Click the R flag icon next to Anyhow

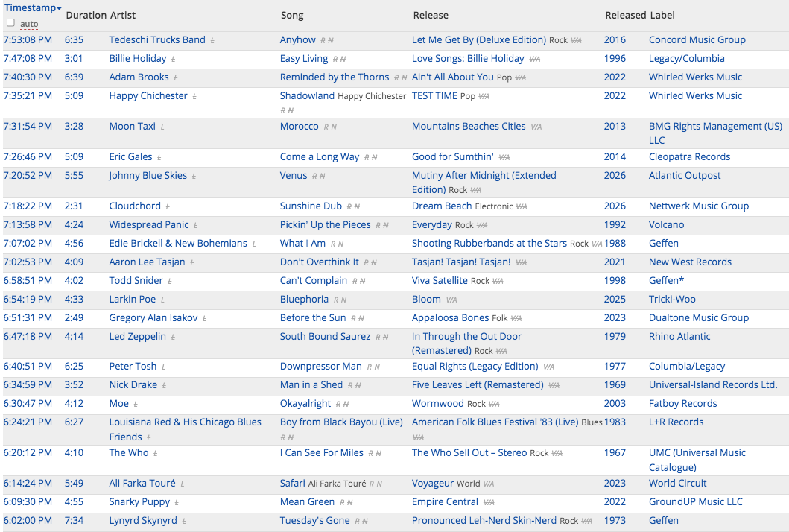pos(323,41)
